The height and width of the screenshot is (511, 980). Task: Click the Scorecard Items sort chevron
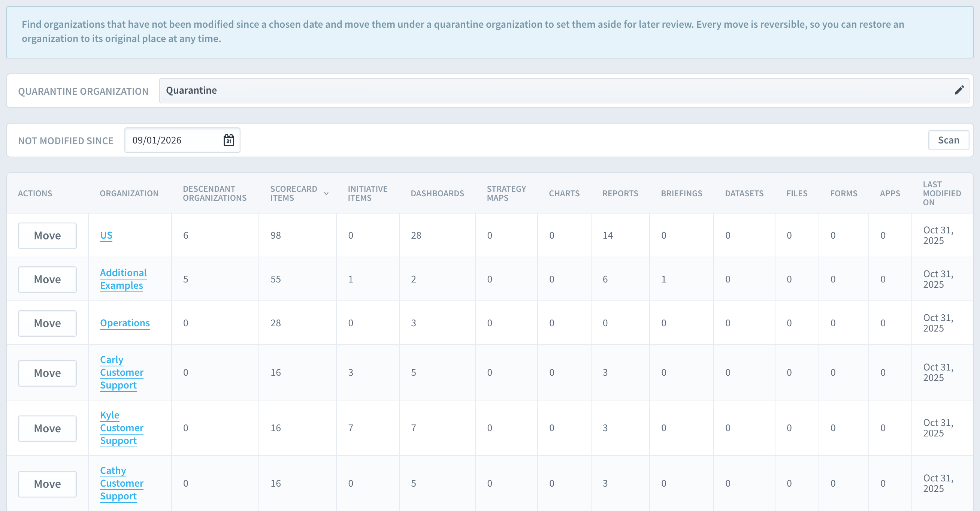coord(326,194)
